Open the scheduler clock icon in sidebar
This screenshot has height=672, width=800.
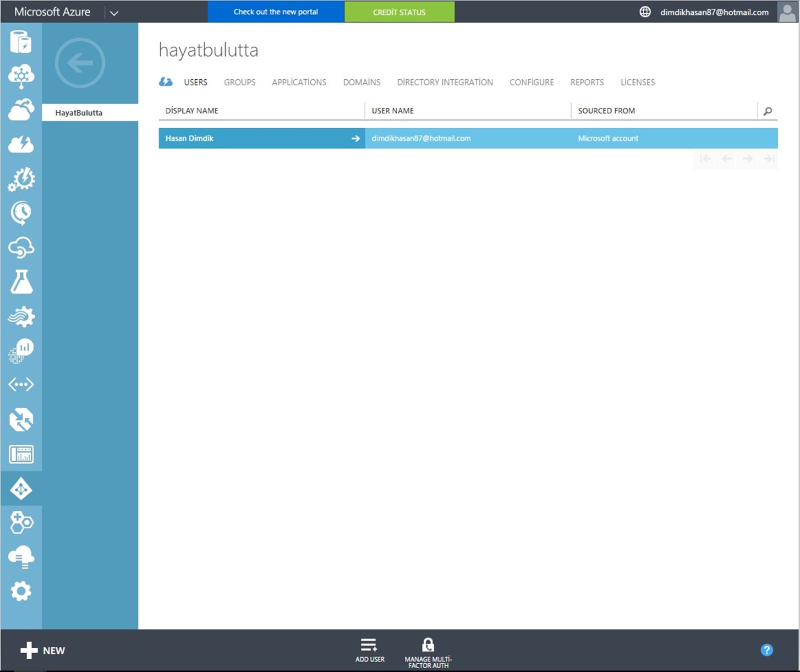(21, 213)
